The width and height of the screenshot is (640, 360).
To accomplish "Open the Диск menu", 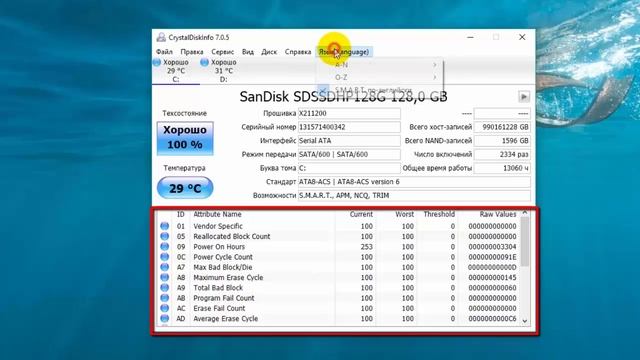I will pos(269,52).
